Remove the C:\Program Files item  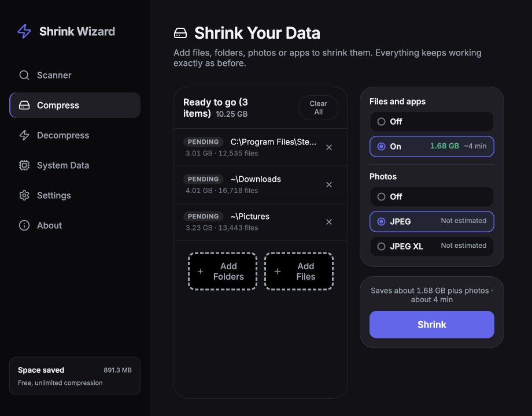click(x=329, y=147)
